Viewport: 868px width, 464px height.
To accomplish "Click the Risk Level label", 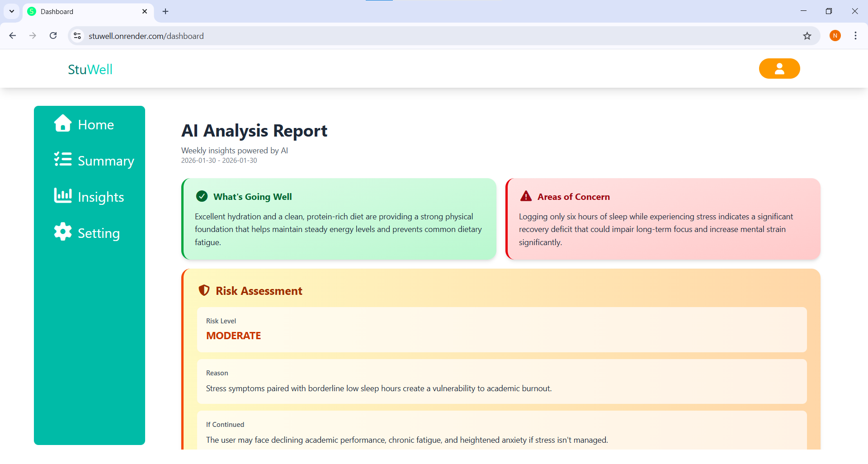I will tap(221, 321).
